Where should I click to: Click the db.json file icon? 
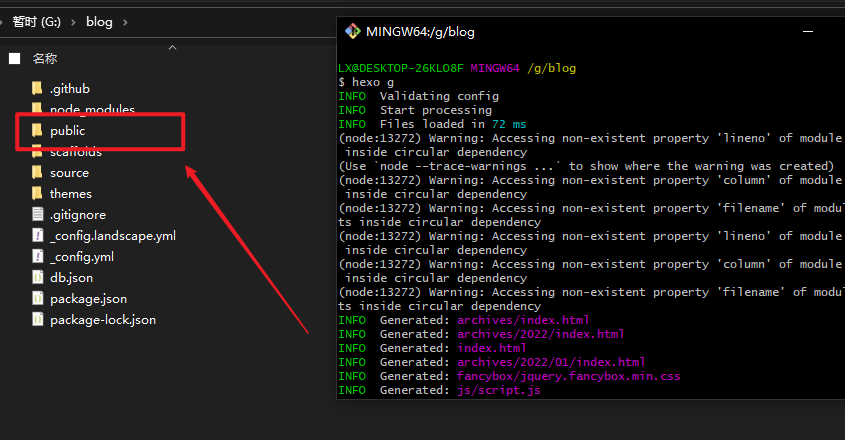(38, 278)
